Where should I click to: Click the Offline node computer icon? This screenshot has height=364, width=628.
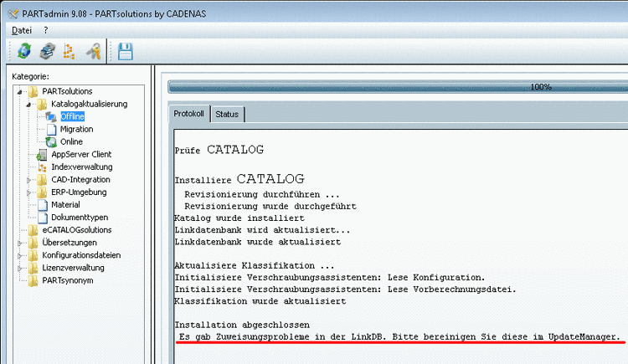(x=51, y=116)
